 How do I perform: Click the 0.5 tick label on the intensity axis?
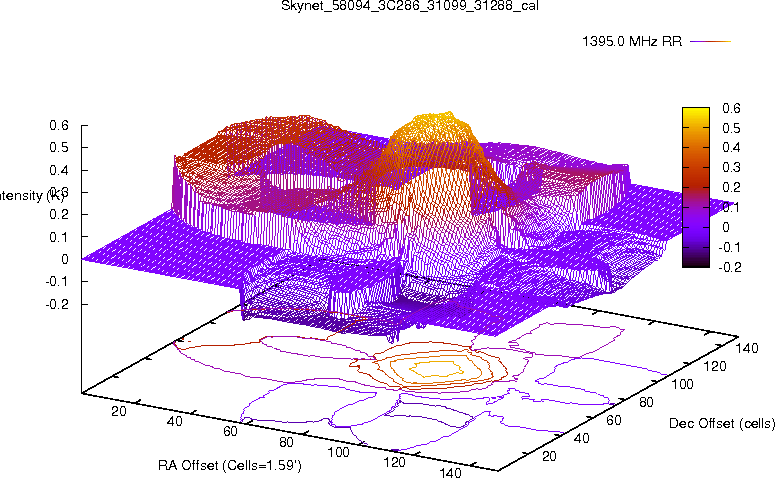(x=59, y=147)
